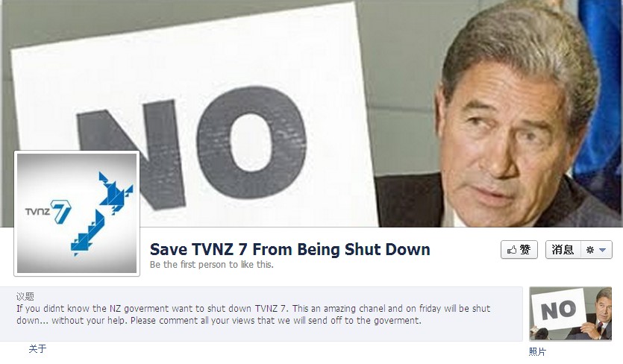Open the Message (消息) button
This screenshot has height=364, width=623.
(563, 250)
